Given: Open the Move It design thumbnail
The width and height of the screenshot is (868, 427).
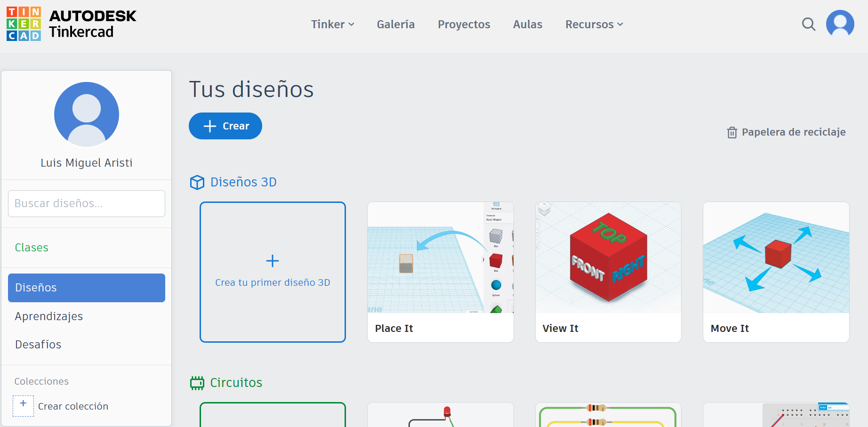Looking at the screenshot, I should pyautogui.click(x=776, y=258).
